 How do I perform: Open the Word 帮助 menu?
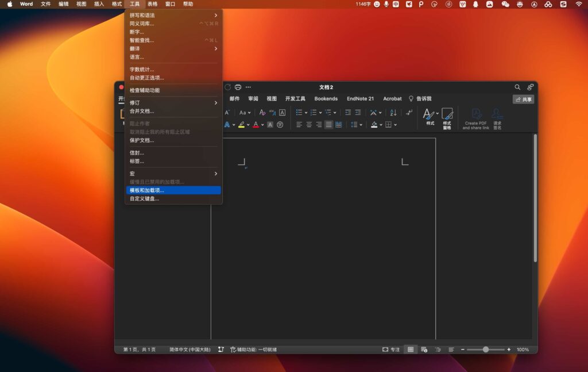pyautogui.click(x=189, y=4)
